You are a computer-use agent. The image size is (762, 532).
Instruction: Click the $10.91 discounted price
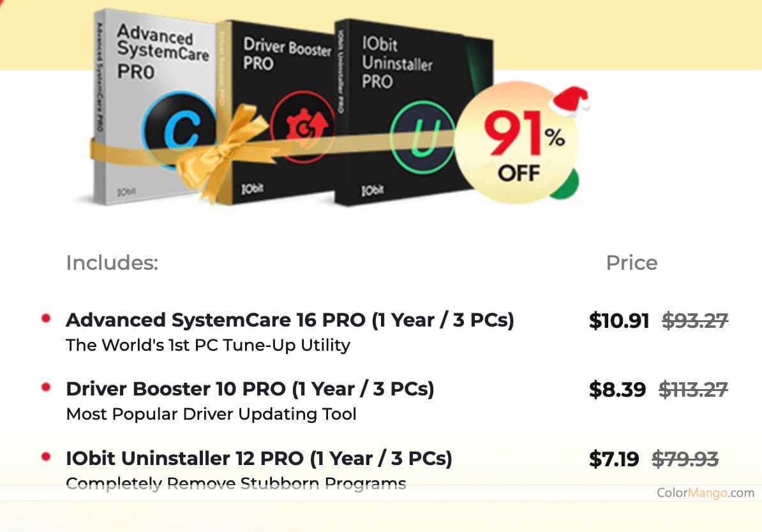(x=618, y=321)
